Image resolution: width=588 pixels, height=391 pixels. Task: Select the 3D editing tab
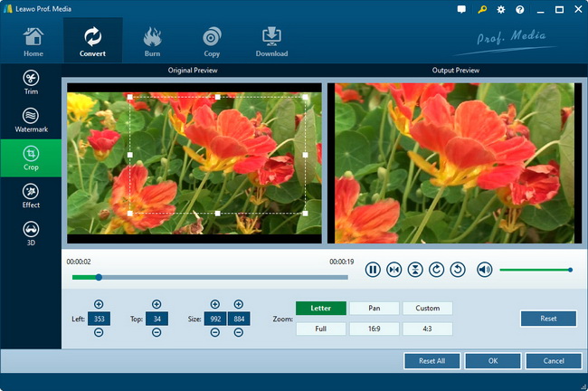tap(31, 234)
